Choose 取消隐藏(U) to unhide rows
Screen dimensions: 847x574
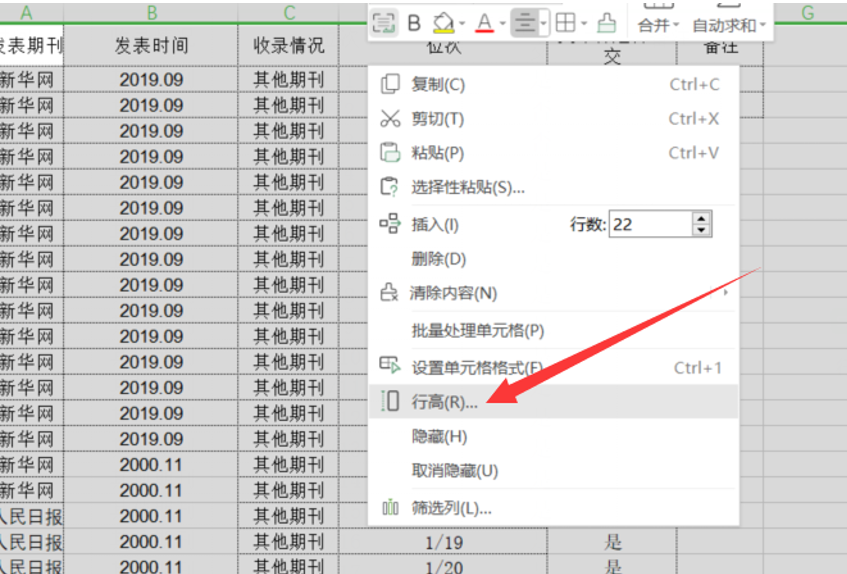553,470
